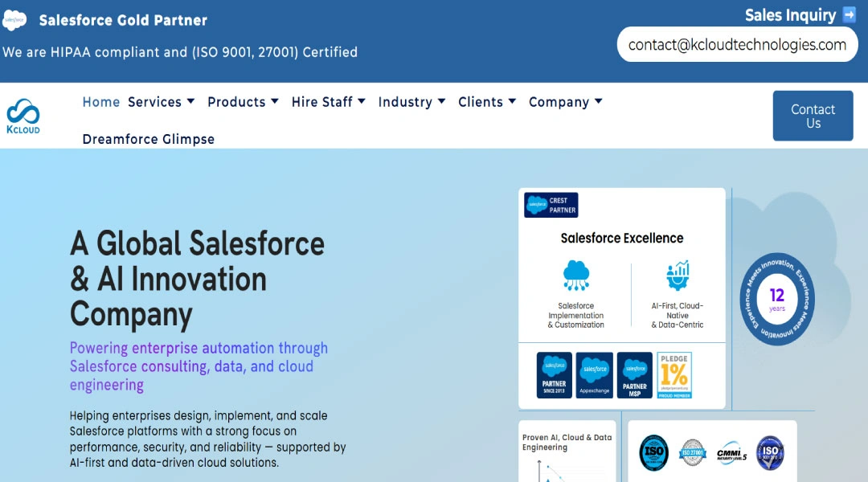868x482 pixels.
Task: Click the 'A Global Salesforce & AI Innovation Company' heading
Action: (x=197, y=279)
